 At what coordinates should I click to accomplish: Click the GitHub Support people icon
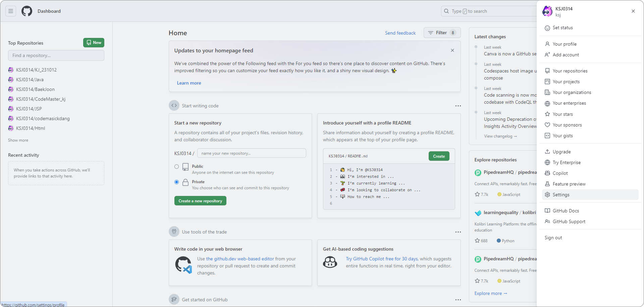547,221
